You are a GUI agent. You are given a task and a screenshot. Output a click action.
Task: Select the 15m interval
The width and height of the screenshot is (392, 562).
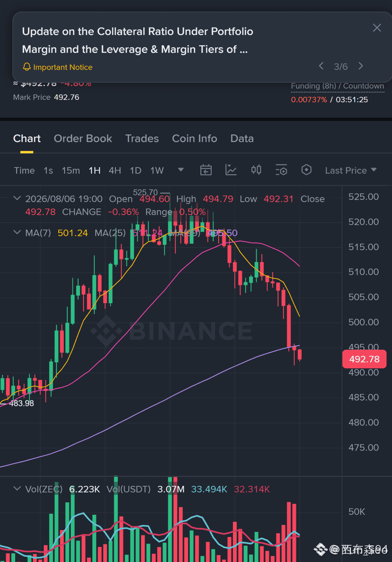(x=71, y=170)
